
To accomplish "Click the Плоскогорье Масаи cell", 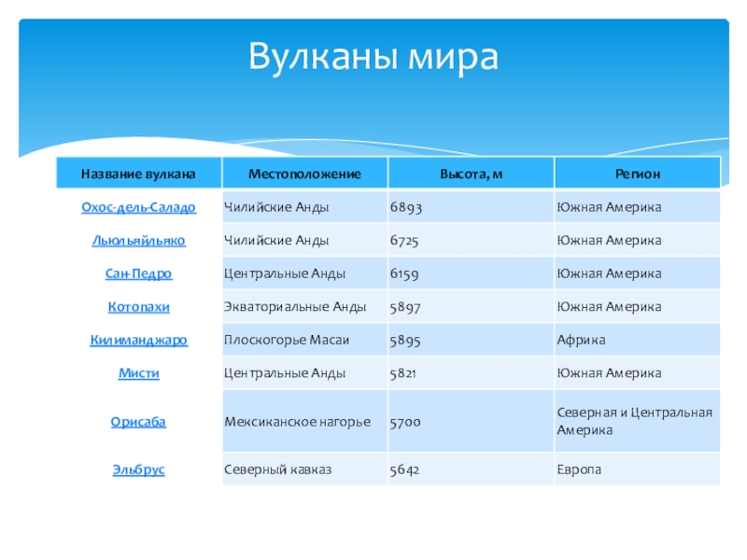I will (x=305, y=340).
